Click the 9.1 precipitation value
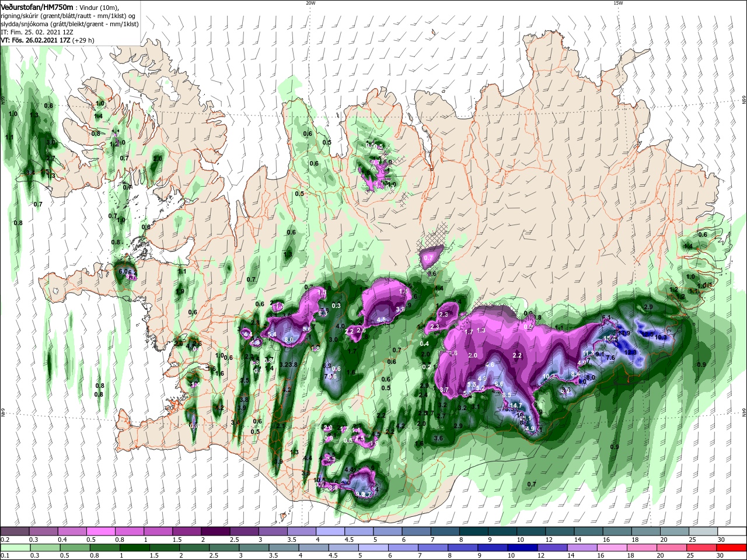This screenshot has height=560, width=747. click(599, 353)
